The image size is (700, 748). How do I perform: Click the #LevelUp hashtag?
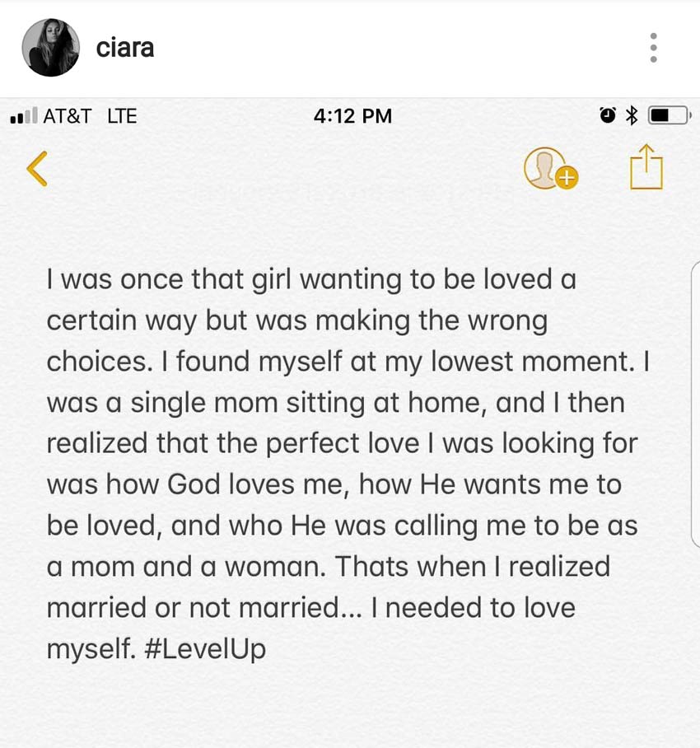204,649
